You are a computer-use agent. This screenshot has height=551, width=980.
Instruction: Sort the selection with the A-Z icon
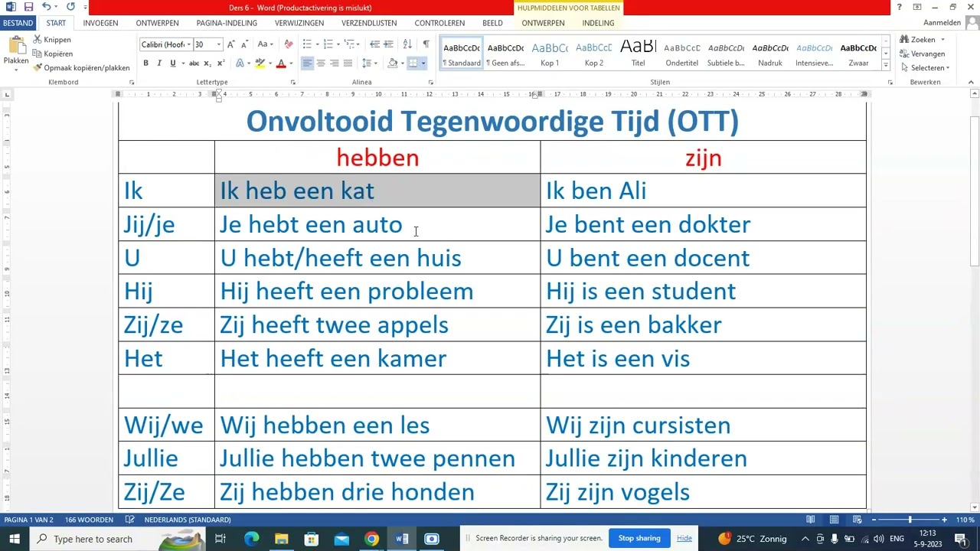pos(407,44)
